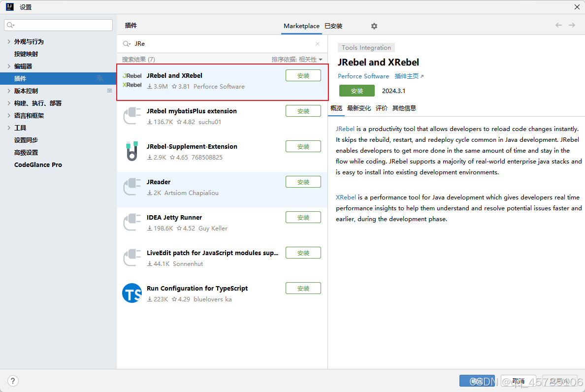This screenshot has height=392, width=585.
Task: Click the settings search input field
Action: [x=58, y=24]
